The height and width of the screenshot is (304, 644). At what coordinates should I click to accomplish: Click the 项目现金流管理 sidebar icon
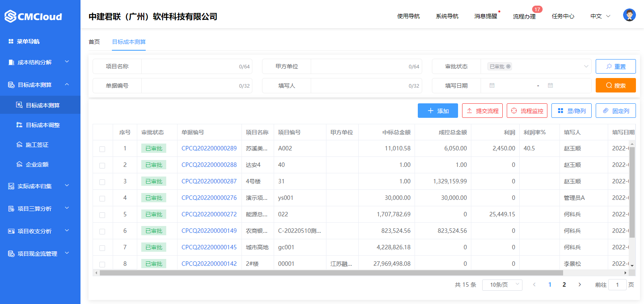11,254
